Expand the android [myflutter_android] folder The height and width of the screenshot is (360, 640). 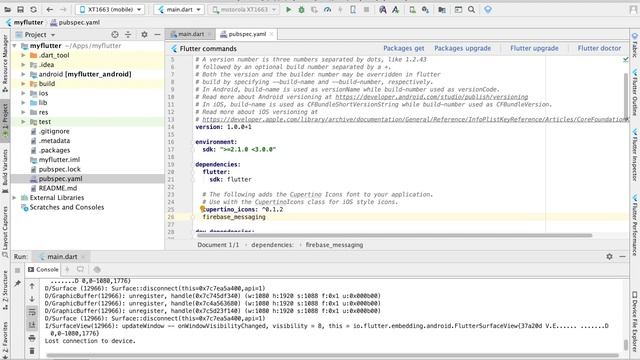coord(23,74)
